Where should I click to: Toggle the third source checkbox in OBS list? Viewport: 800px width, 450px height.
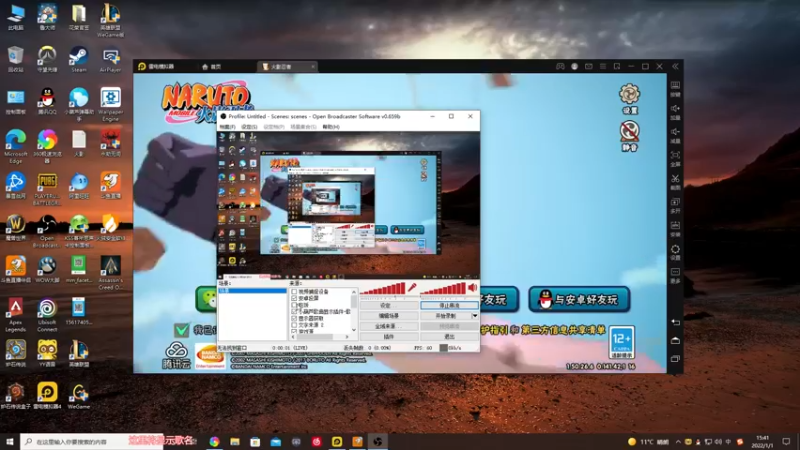tap(294, 305)
